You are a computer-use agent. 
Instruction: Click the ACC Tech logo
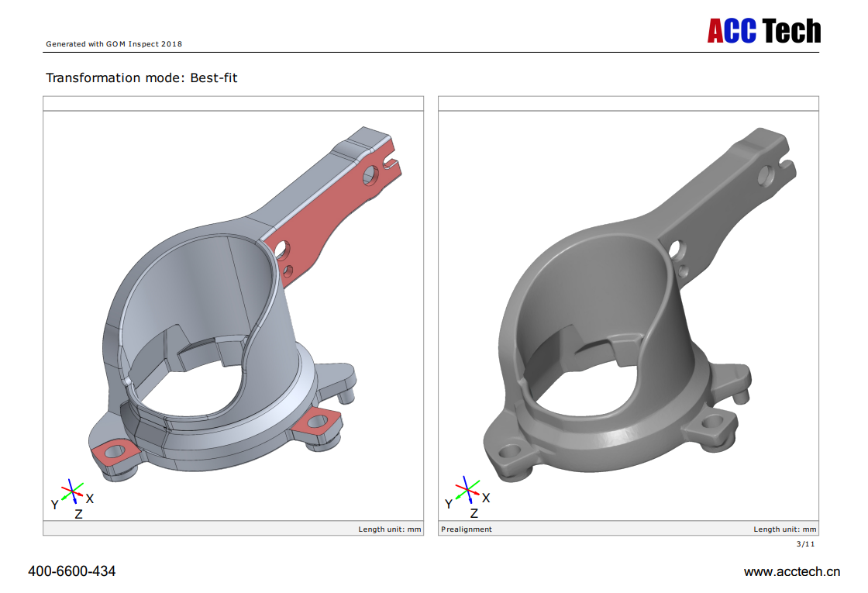click(x=763, y=31)
